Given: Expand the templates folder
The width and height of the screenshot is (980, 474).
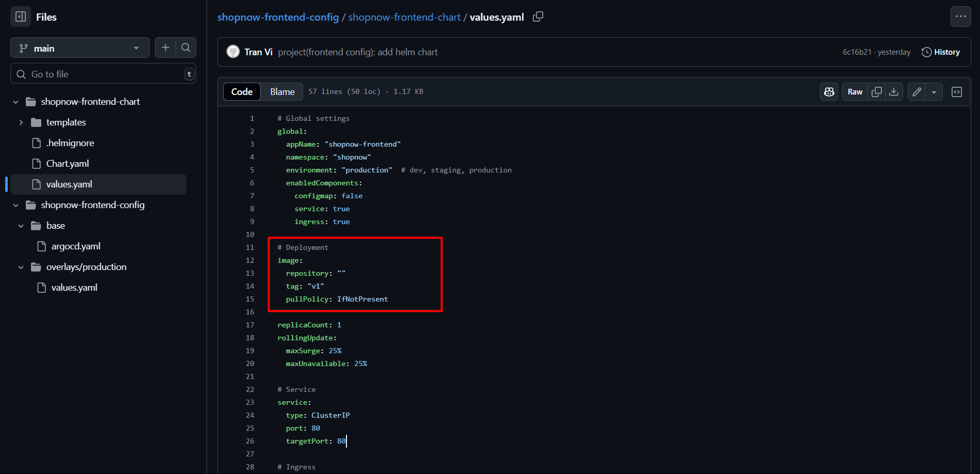Looking at the screenshot, I should 21,122.
